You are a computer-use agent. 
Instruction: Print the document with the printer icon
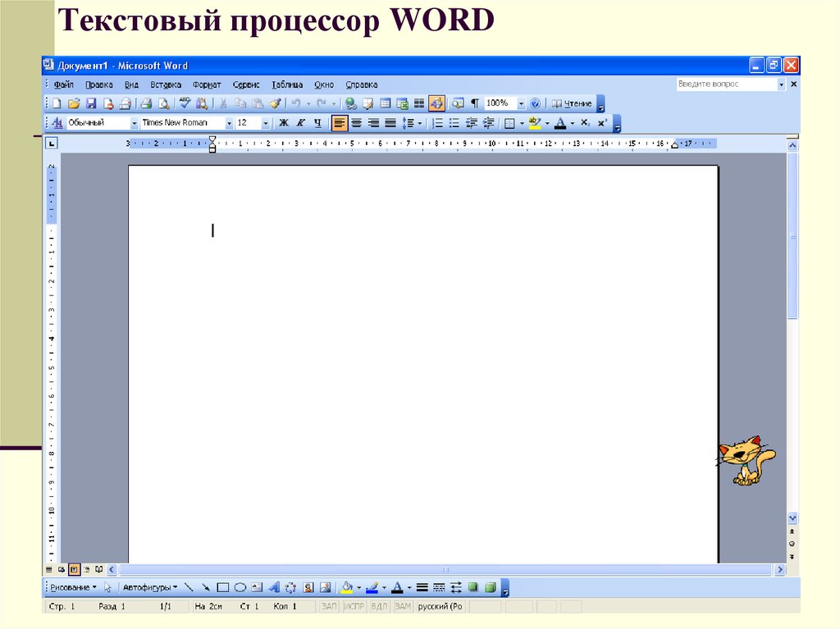click(x=146, y=103)
